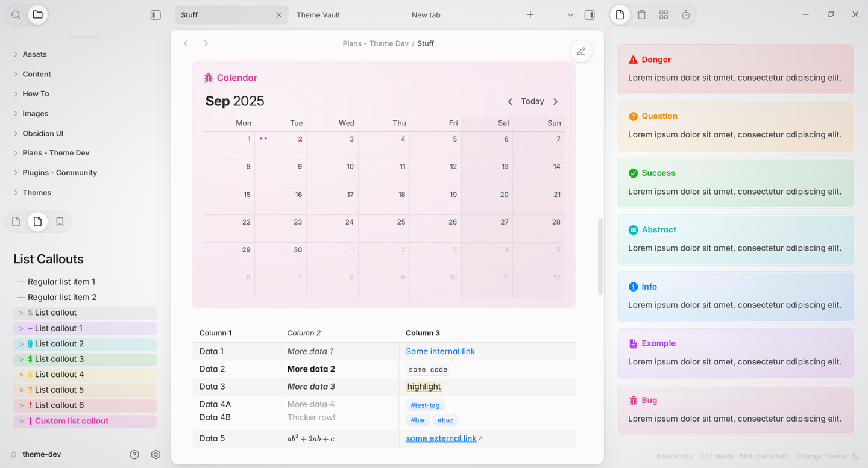Image resolution: width=868 pixels, height=468 pixels.
Task: Open the Some internal link
Action: pyautogui.click(x=440, y=351)
